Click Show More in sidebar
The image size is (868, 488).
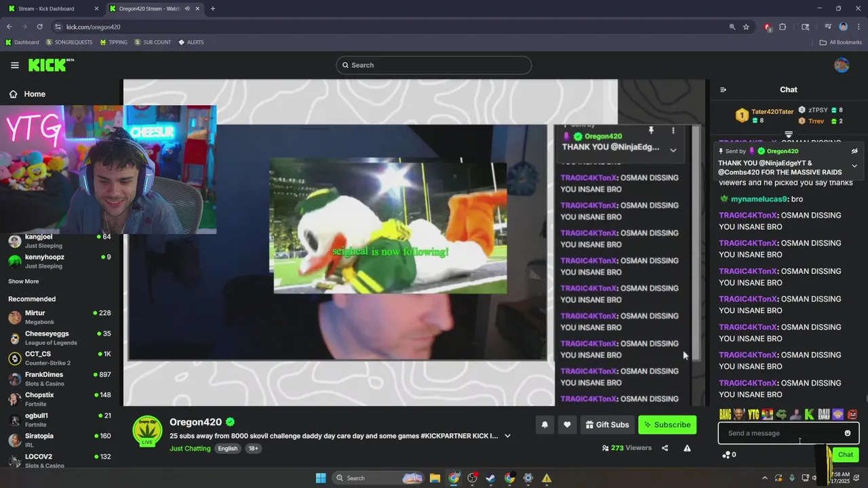point(24,281)
